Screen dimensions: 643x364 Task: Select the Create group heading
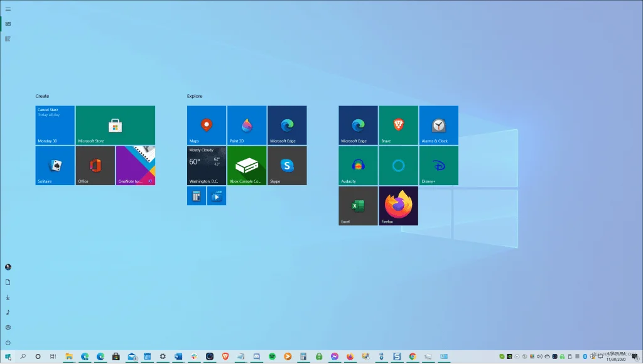click(x=42, y=96)
